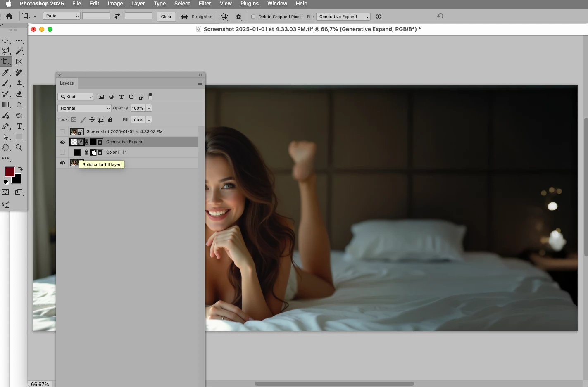This screenshot has height=387, width=588.
Task: Select the Eyedropper tool
Action: (5, 72)
